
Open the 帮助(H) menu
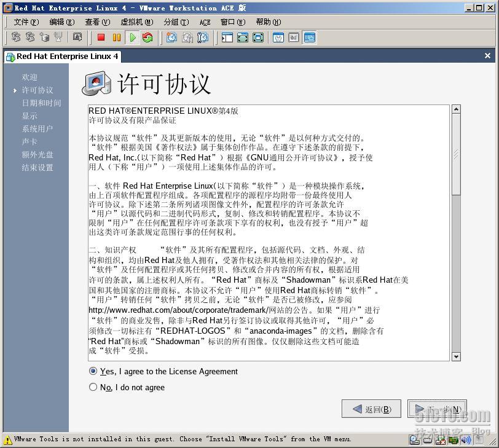click(269, 22)
